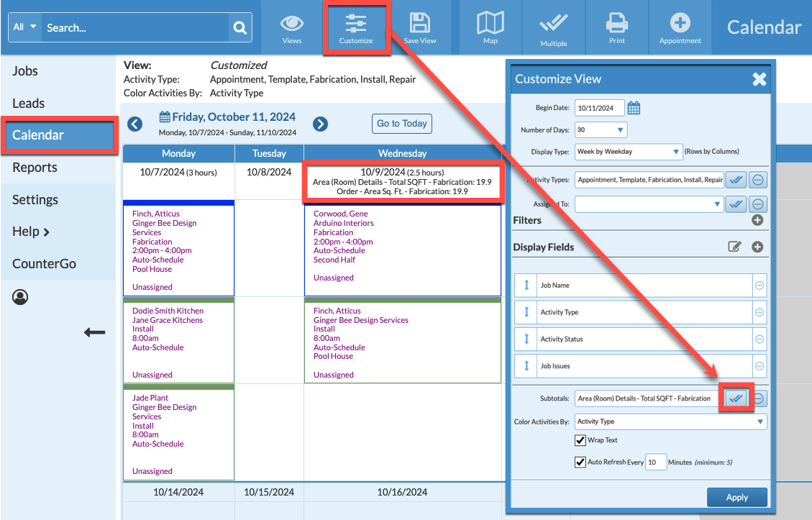Remove the Job Name display field
The height and width of the screenshot is (520, 812).
(x=759, y=286)
